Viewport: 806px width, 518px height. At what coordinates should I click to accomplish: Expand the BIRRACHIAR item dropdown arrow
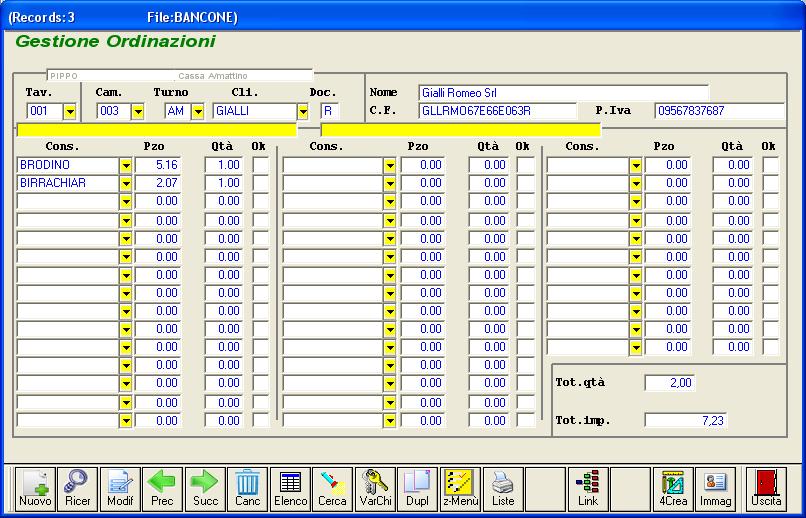(x=126, y=183)
